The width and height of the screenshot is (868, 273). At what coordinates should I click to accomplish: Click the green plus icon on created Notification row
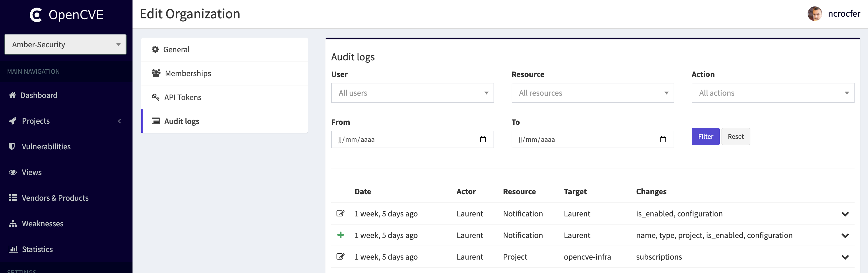340,235
